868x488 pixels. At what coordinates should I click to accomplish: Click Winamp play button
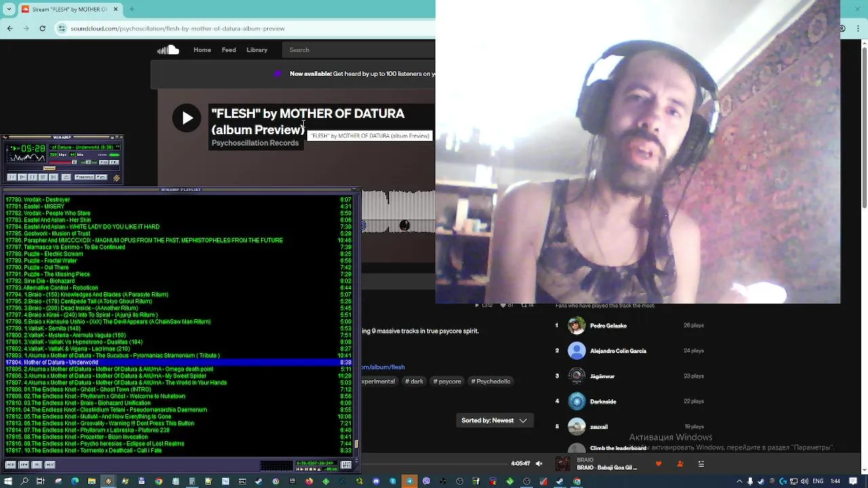[x=22, y=178]
